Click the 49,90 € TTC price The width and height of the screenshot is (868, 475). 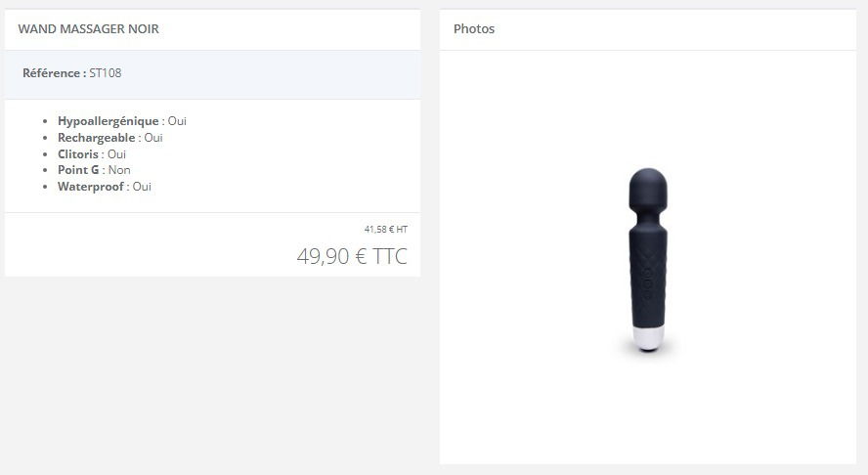click(x=352, y=256)
